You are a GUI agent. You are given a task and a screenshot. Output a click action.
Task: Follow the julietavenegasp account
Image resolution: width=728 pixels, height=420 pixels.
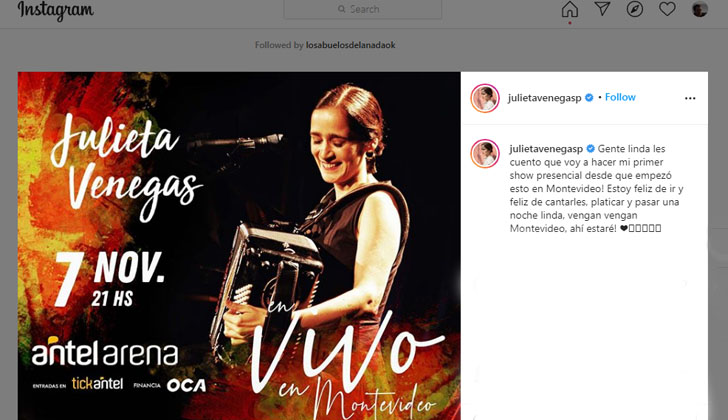coord(620,97)
